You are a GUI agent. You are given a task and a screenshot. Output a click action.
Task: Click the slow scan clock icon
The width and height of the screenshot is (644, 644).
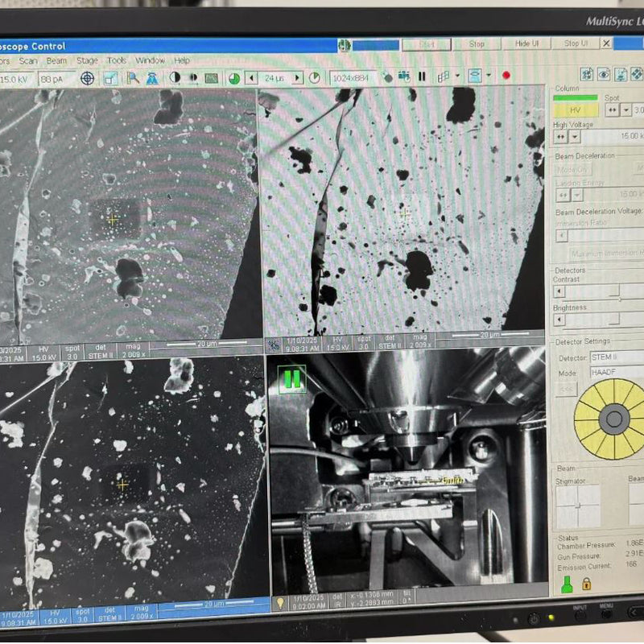314,77
